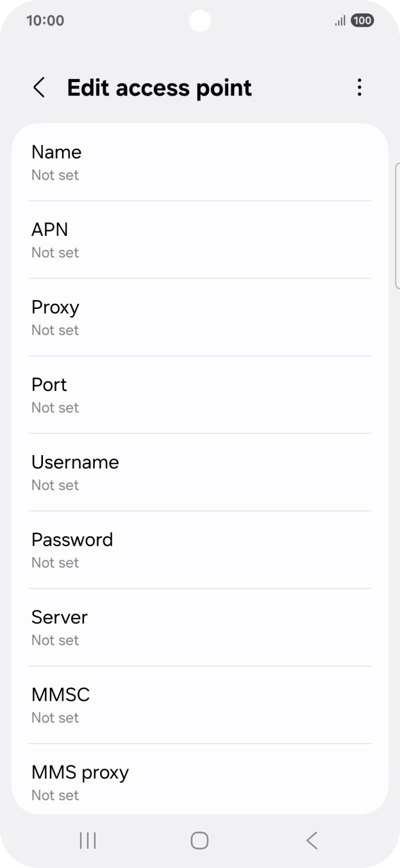Open the Server setting
The image size is (400, 868).
point(199,628)
